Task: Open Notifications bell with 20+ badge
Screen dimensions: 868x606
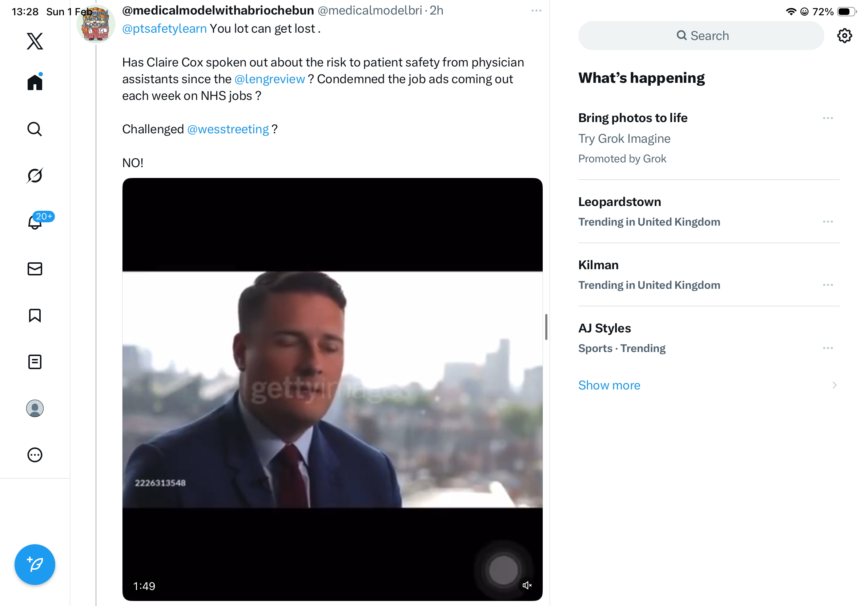Action: (35, 222)
